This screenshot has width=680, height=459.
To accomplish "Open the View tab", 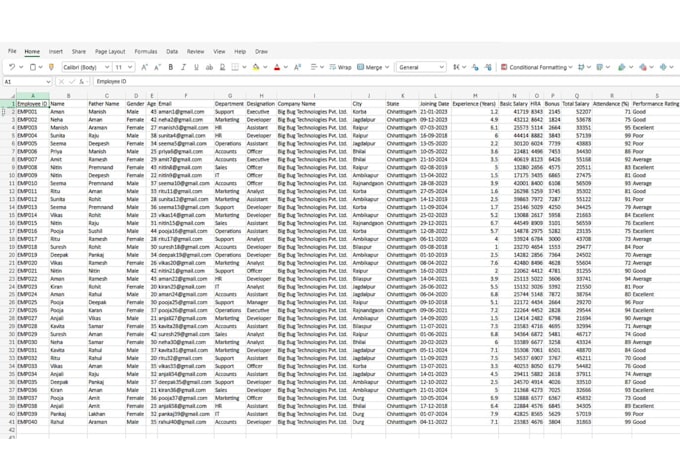I will (x=219, y=51).
